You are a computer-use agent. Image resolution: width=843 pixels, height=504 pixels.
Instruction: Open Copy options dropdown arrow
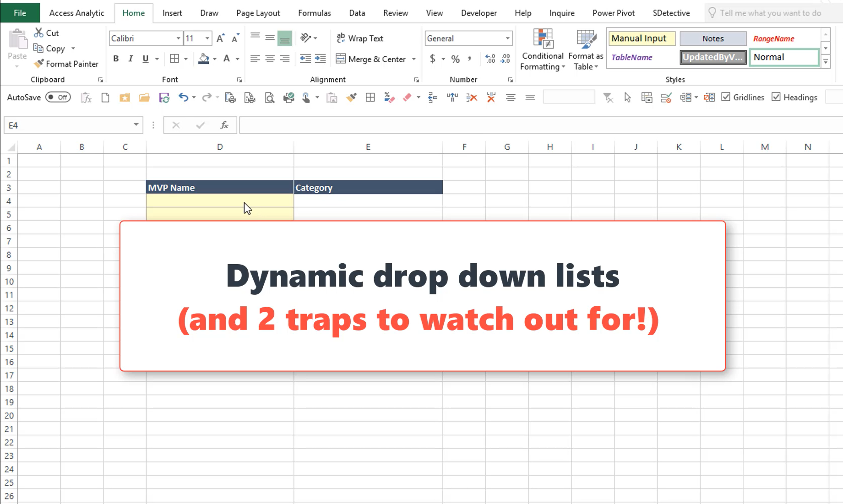[x=73, y=49]
